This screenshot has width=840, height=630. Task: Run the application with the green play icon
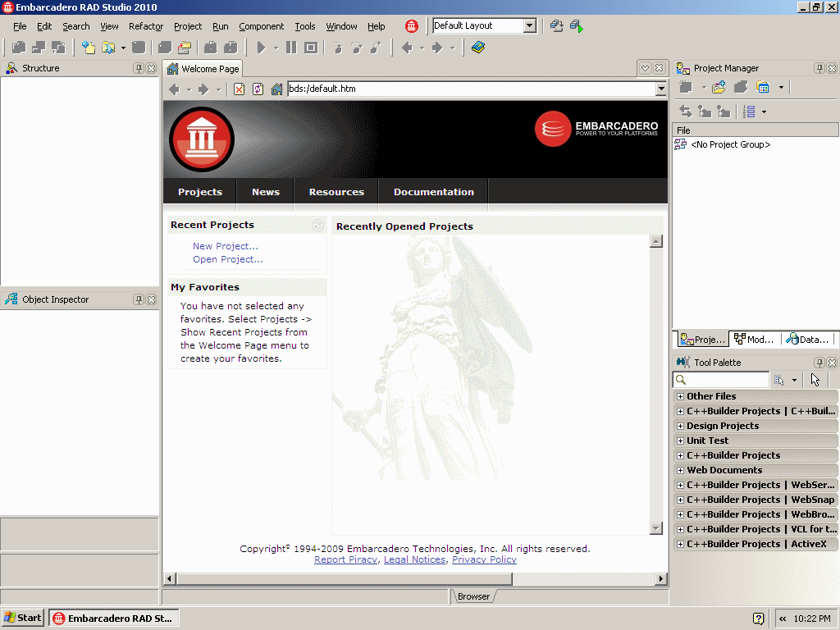coord(261,47)
